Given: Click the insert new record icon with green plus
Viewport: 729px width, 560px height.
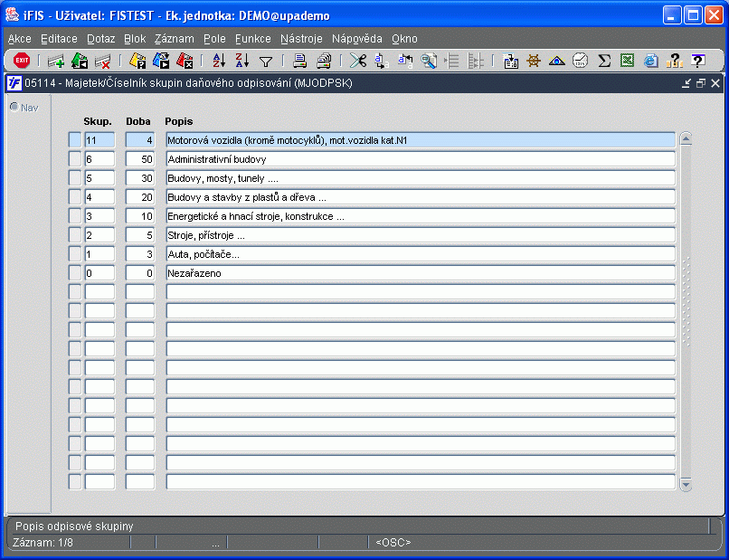Looking at the screenshot, I should (x=56, y=61).
